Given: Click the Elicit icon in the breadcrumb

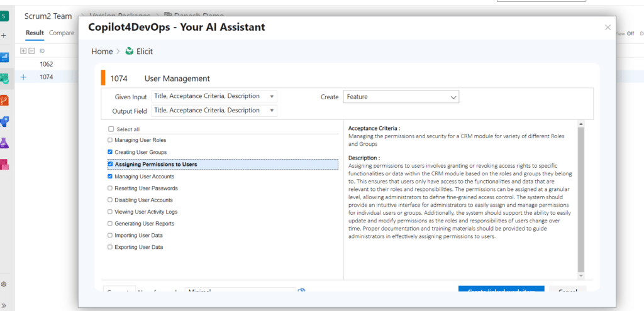Looking at the screenshot, I should point(130,52).
